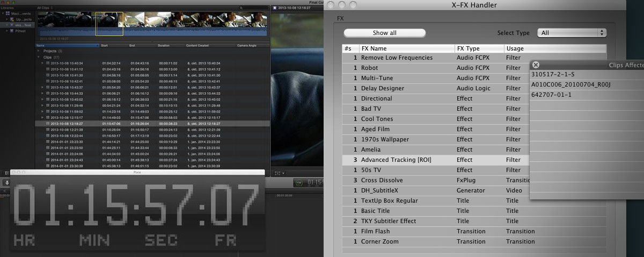
Task: Expand clip 2013-10-08 11:29:48
Action: 42,105
